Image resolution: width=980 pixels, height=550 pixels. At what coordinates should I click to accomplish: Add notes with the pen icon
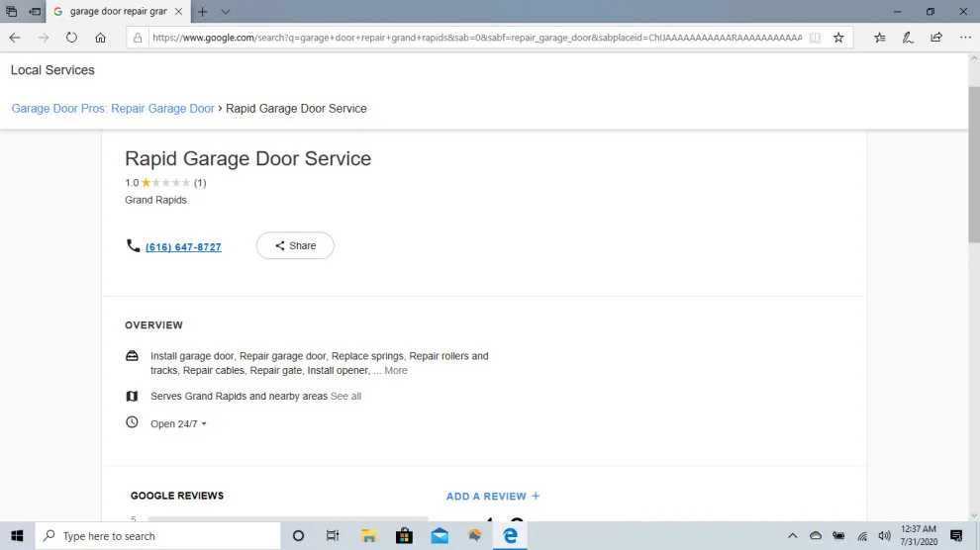click(908, 38)
